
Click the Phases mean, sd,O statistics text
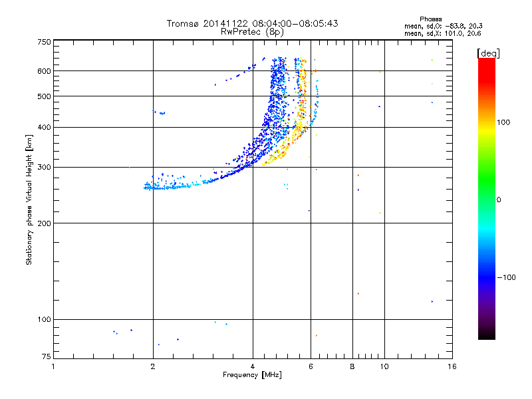[x=443, y=26]
